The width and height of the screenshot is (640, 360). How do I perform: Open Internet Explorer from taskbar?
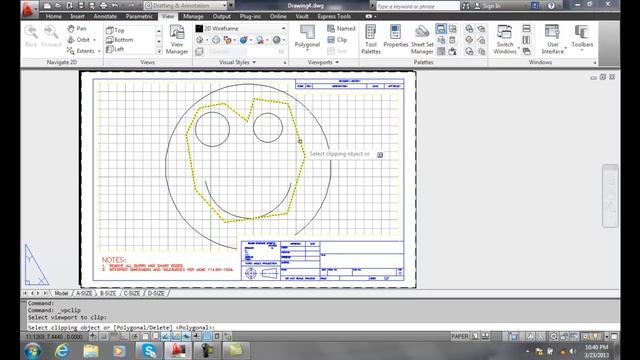click(x=62, y=351)
